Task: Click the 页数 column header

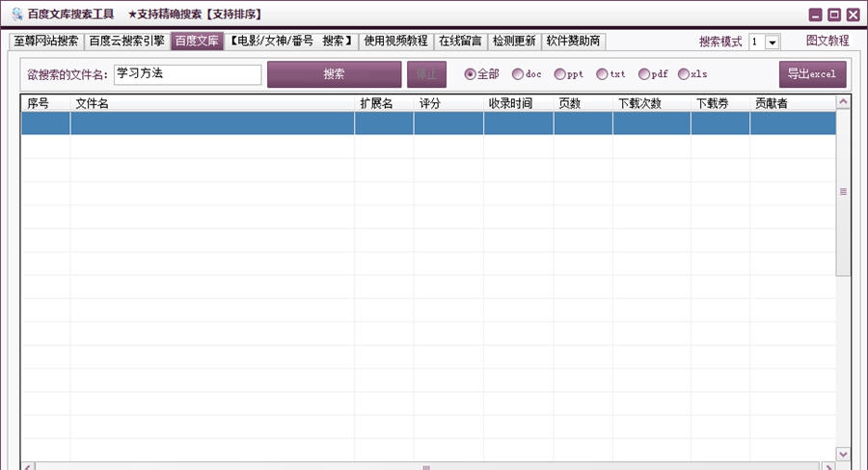Action: [583, 103]
